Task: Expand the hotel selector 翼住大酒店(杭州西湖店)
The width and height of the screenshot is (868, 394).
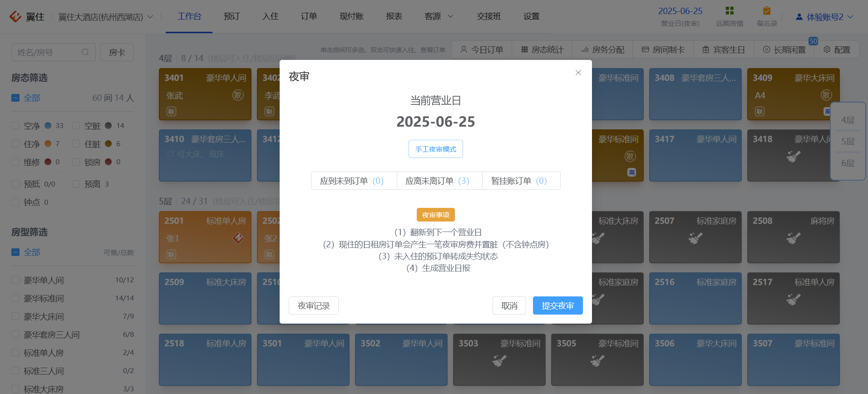Action: [106, 17]
